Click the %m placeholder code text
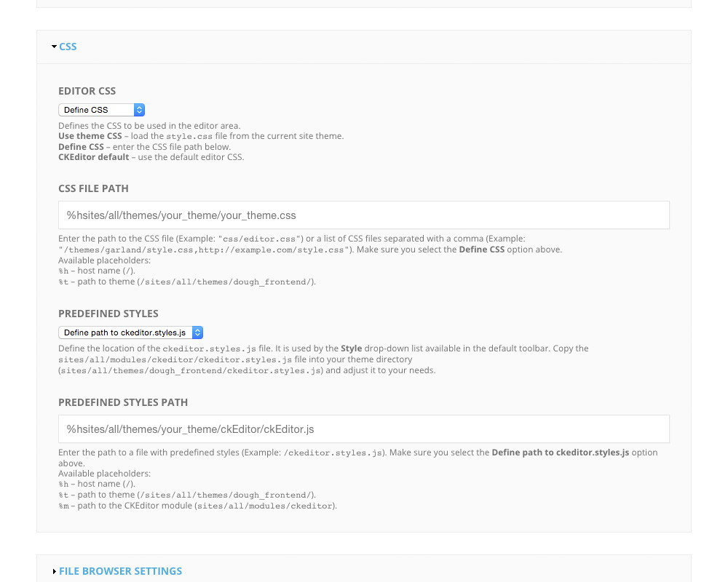 pos(63,506)
